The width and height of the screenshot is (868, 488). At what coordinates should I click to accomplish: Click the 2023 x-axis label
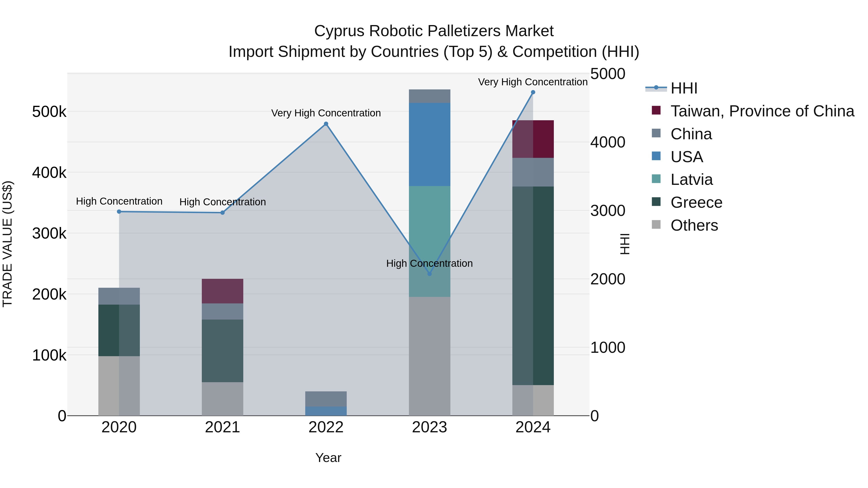tap(430, 427)
